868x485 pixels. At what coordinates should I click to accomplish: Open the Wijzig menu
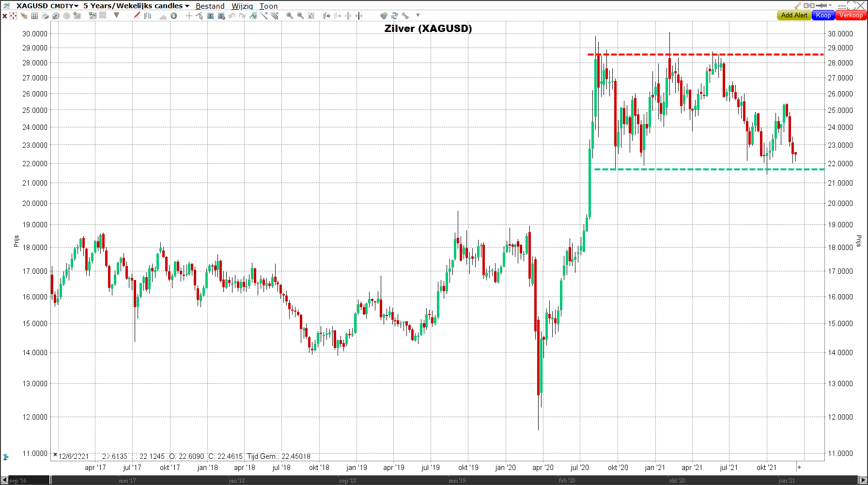(242, 6)
